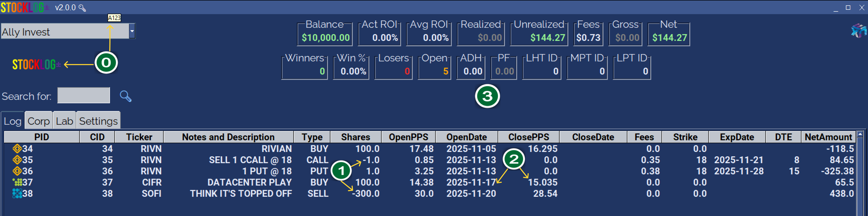Click the key icon beside version number

pyautogui.click(x=82, y=8)
